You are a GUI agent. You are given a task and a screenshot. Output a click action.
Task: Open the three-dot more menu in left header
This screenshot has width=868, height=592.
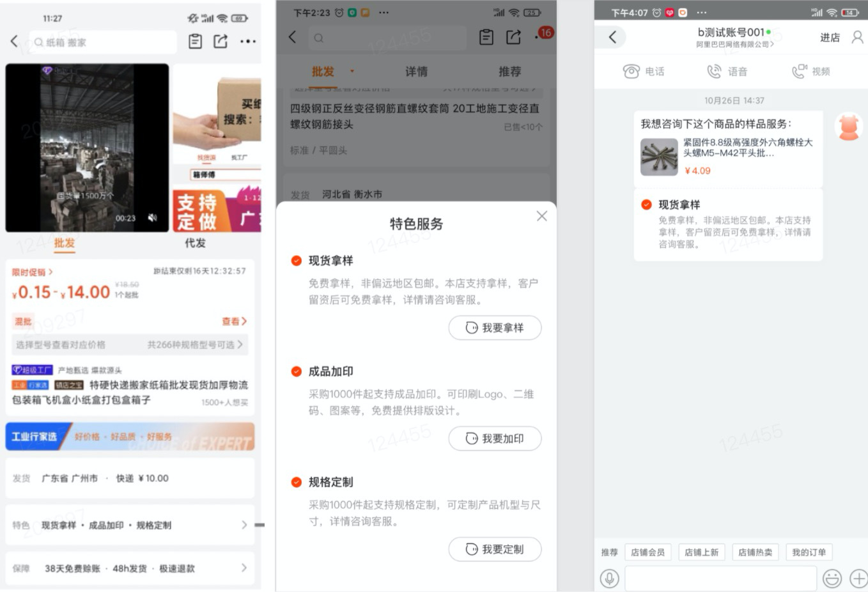click(x=247, y=42)
